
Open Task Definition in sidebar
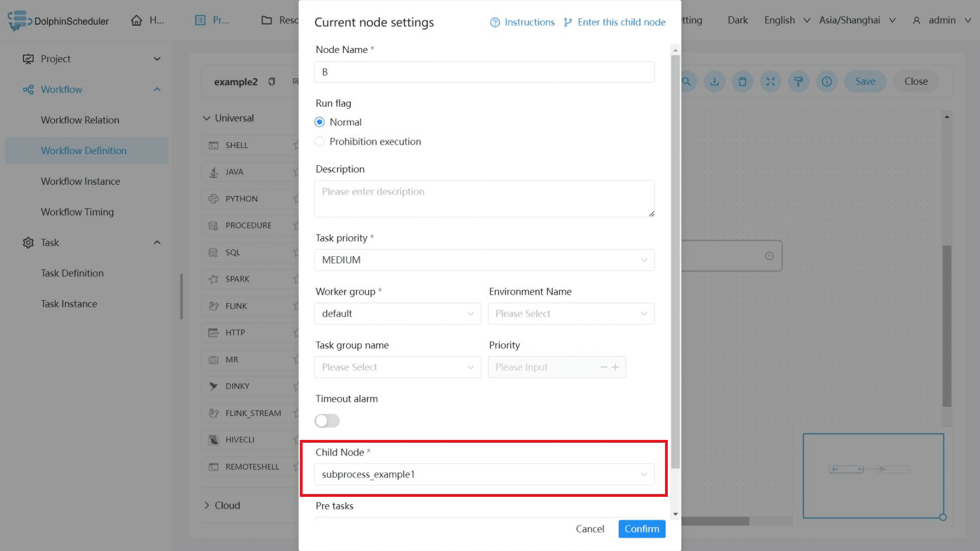pos(72,273)
